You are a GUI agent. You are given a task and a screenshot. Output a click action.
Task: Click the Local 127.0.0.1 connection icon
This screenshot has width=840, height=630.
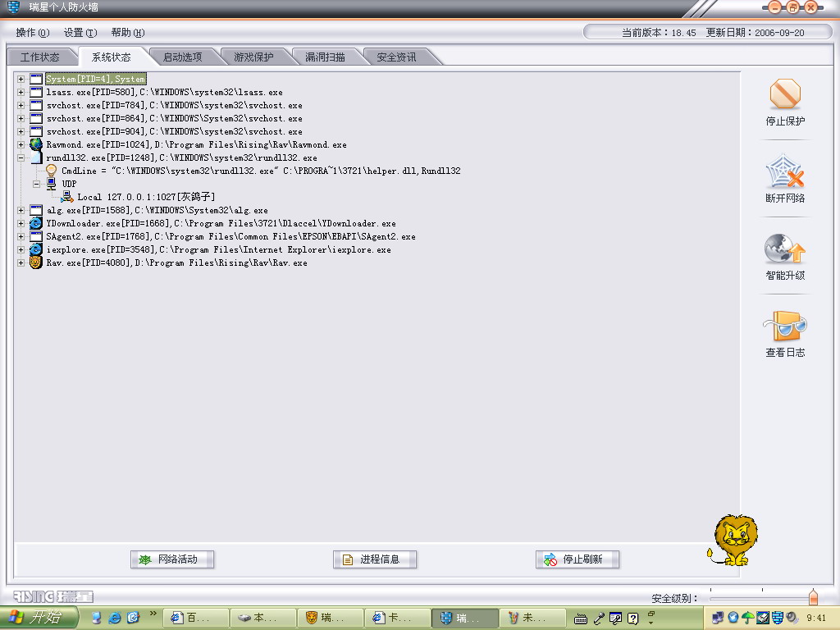[67, 197]
